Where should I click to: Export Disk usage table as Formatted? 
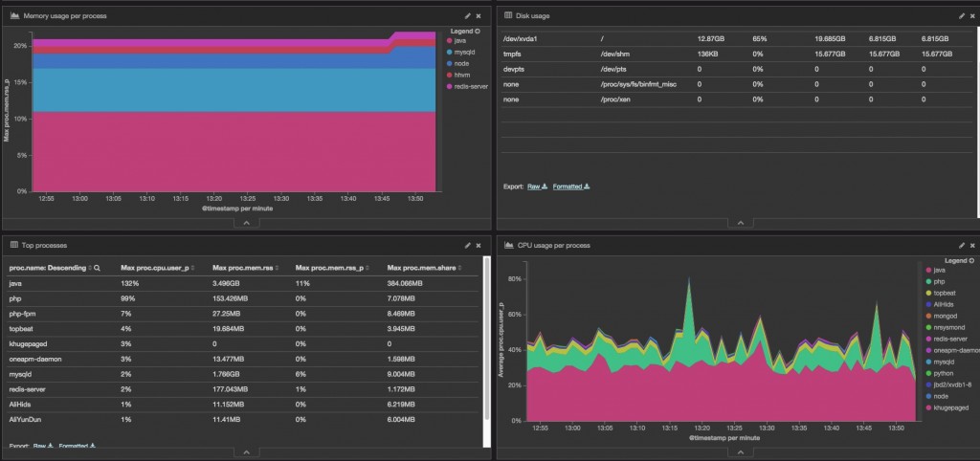pos(571,187)
